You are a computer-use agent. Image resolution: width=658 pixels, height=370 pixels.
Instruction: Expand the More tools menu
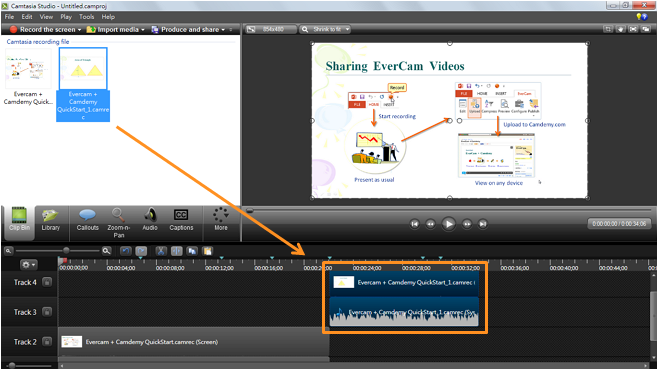pyautogui.click(x=221, y=219)
